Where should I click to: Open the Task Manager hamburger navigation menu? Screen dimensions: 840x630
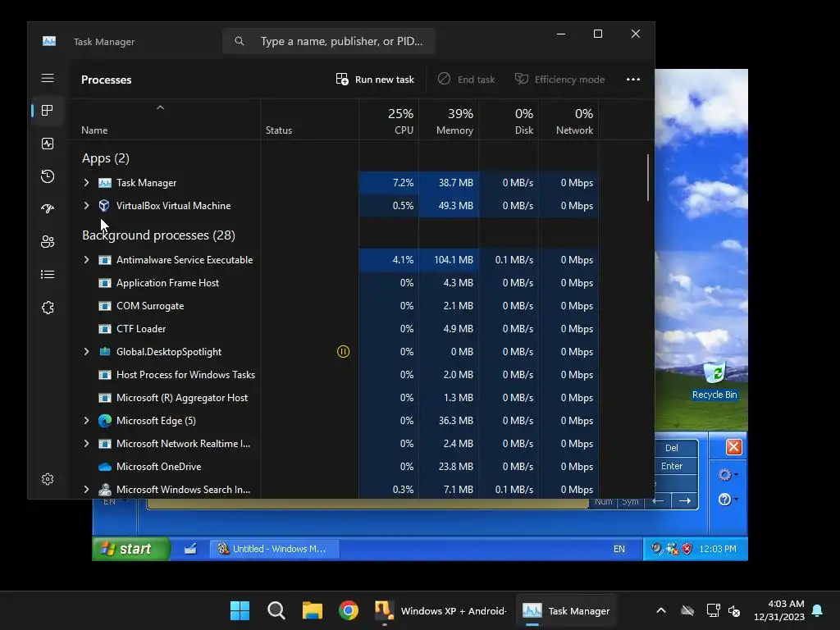[48, 78]
